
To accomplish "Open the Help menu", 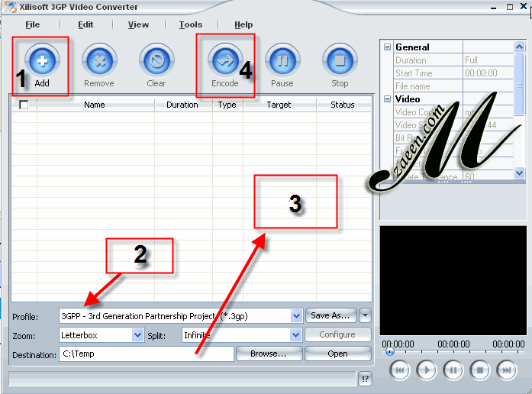I will pyautogui.click(x=243, y=24).
